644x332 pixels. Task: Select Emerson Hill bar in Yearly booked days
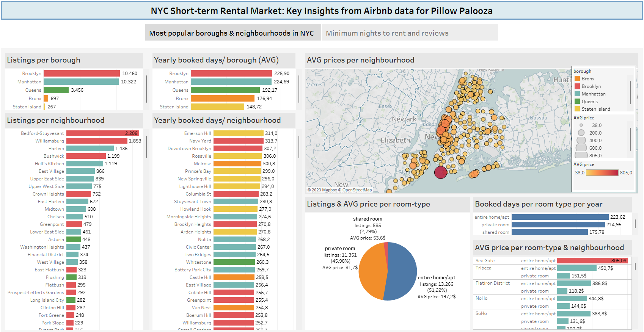pos(238,133)
